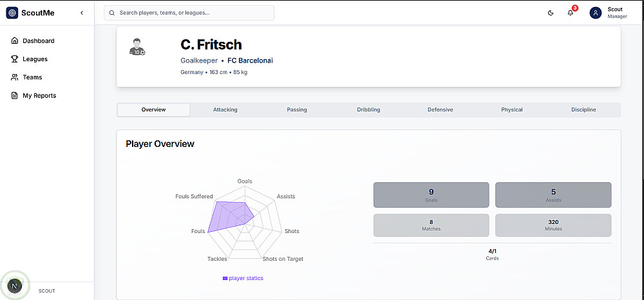The image size is (644, 300).
Task: Click the round N icon at bottom-left
Action: click(x=15, y=285)
